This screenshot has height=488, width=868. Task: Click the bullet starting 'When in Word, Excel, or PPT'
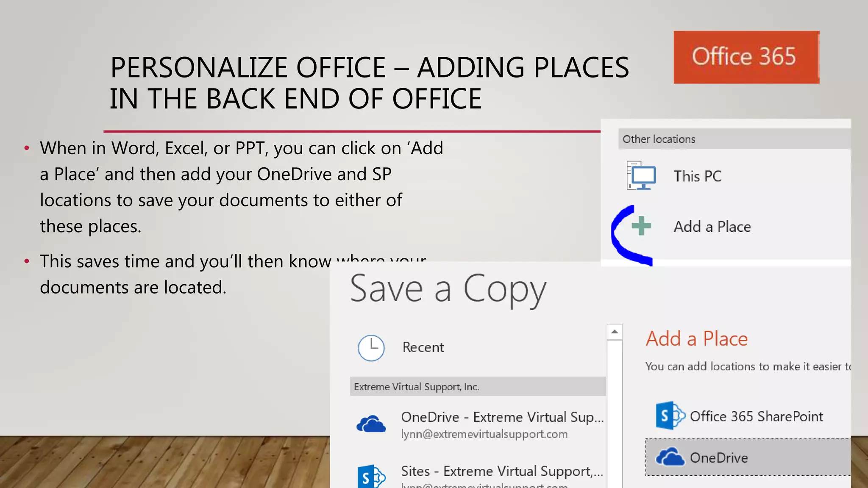pos(242,187)
